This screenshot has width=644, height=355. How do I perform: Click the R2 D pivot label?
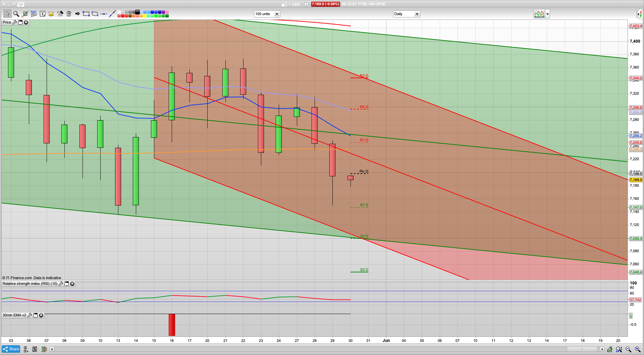(364, 107)
